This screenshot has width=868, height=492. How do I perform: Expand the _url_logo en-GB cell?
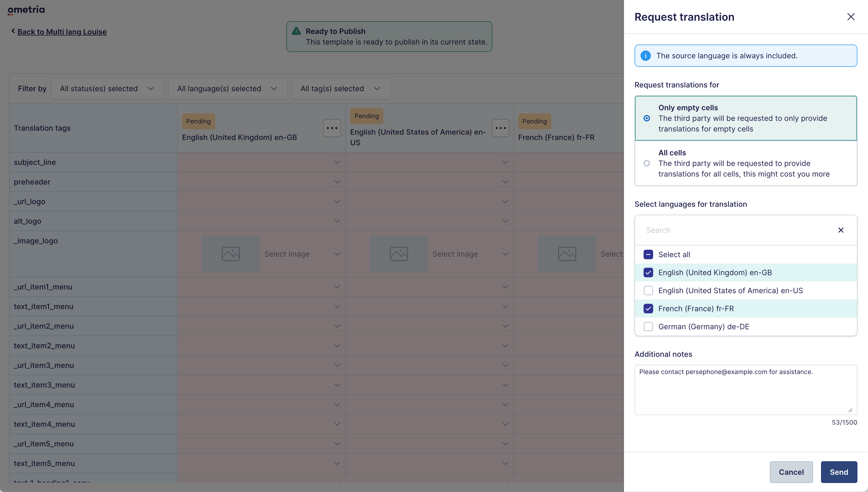(337, 201)
